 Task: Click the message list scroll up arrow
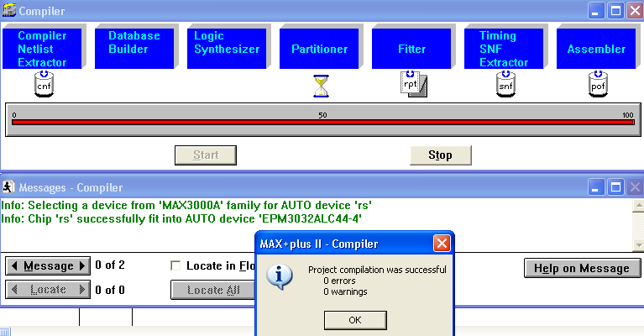pos(639,205)
